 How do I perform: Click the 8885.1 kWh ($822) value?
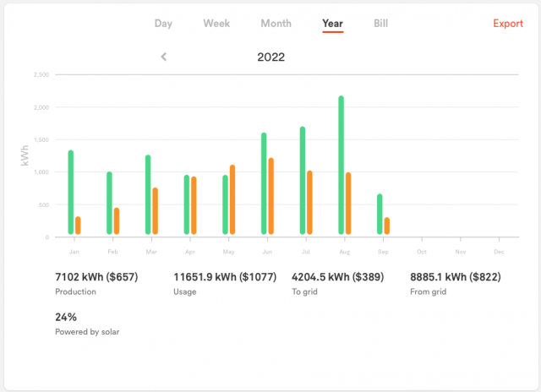pyautogui.click(x=456, y=277)
